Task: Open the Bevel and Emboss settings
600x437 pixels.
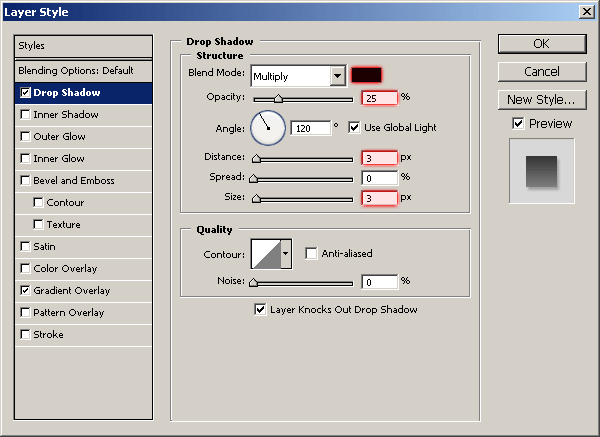Action: (74, 181)
